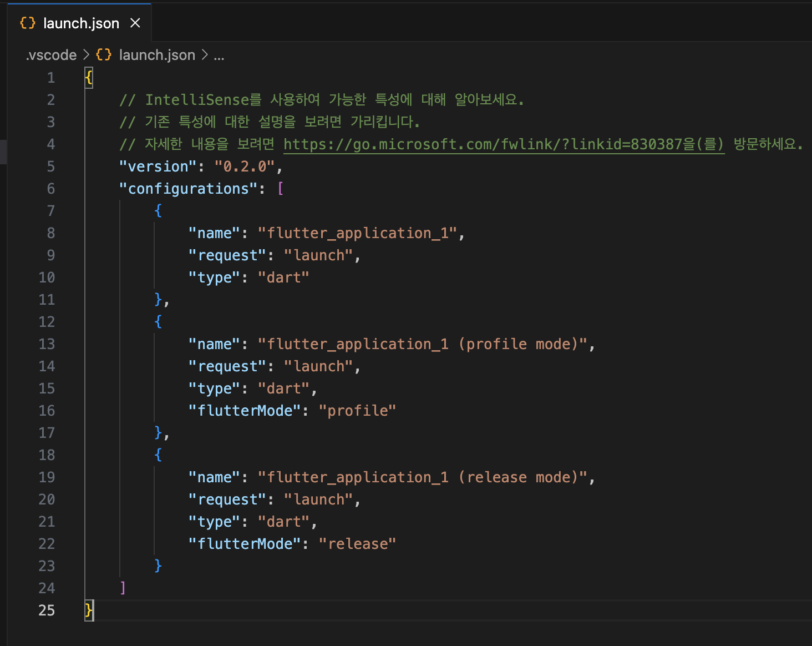812x646 pixels.
Task: Open the .vscode breadcrumb folder dropdown
Action: [51, 54]
